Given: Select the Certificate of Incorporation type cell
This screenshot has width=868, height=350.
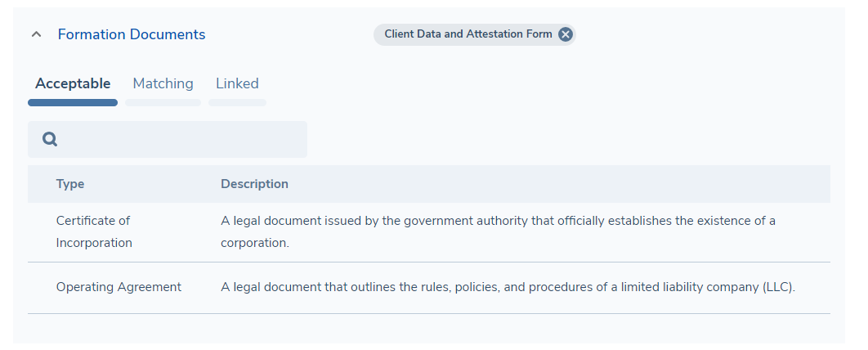Looking at the screenshot, I should click(x=93, y=231).
